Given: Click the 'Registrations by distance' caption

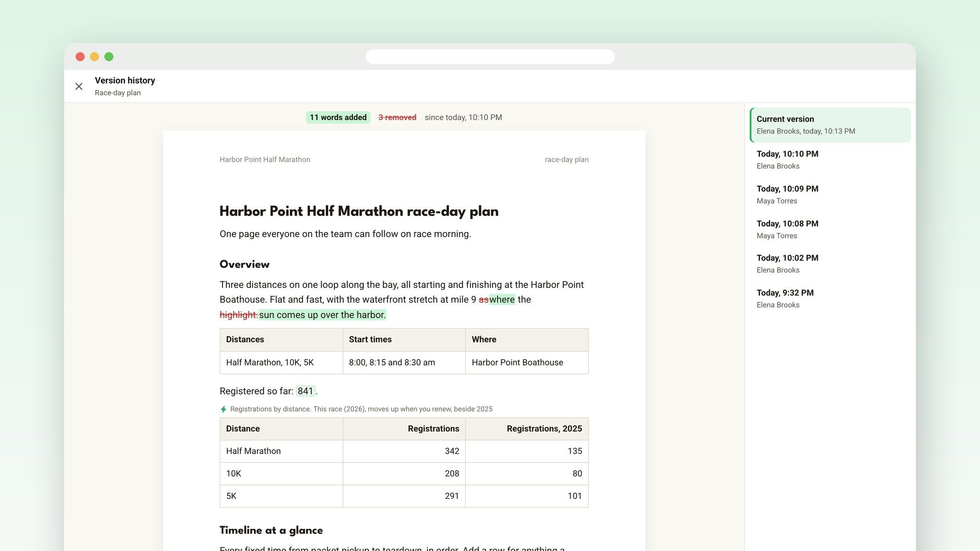Looking at the screenshot, I should point(361,409).
